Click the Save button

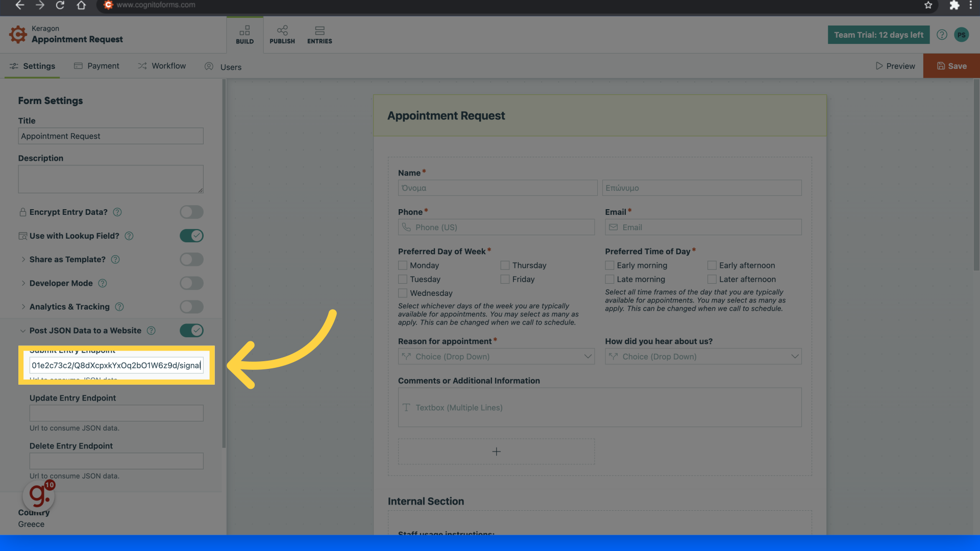[951, 66]
